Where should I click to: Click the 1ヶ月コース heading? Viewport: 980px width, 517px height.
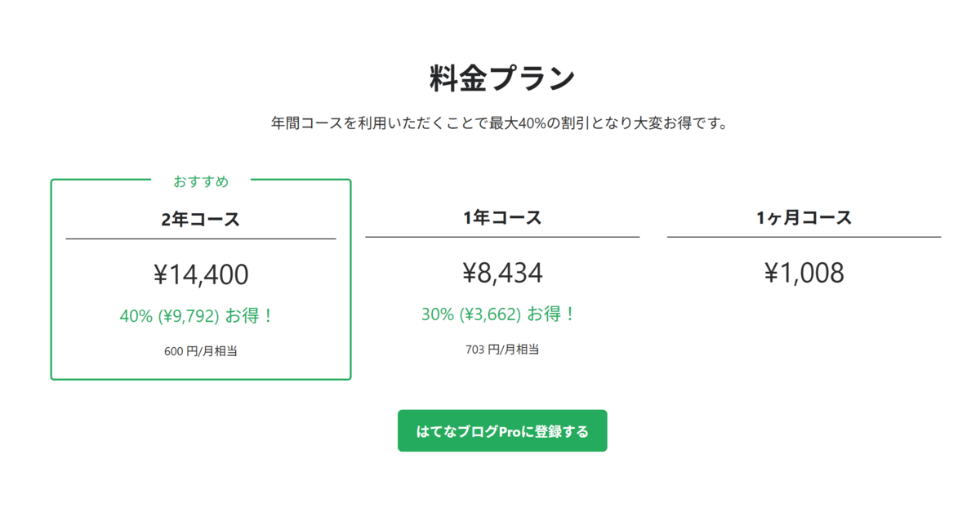804,217
